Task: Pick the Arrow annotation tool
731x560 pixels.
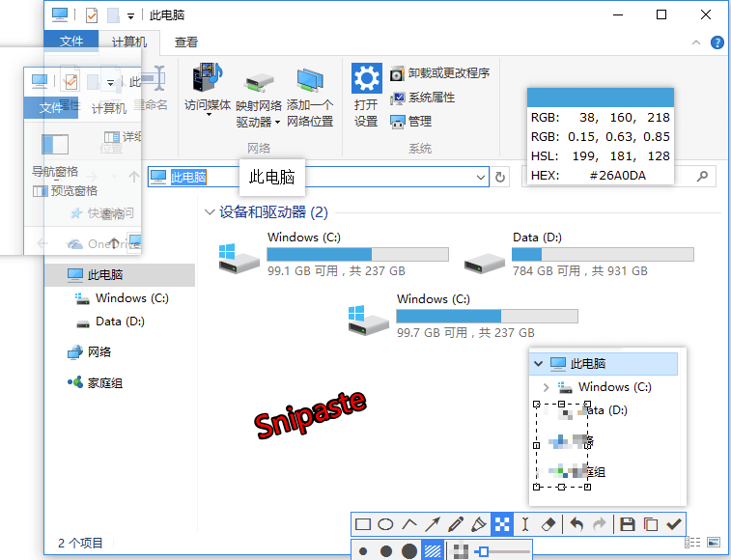Action: pyautogui.click(x=433, y=524)
